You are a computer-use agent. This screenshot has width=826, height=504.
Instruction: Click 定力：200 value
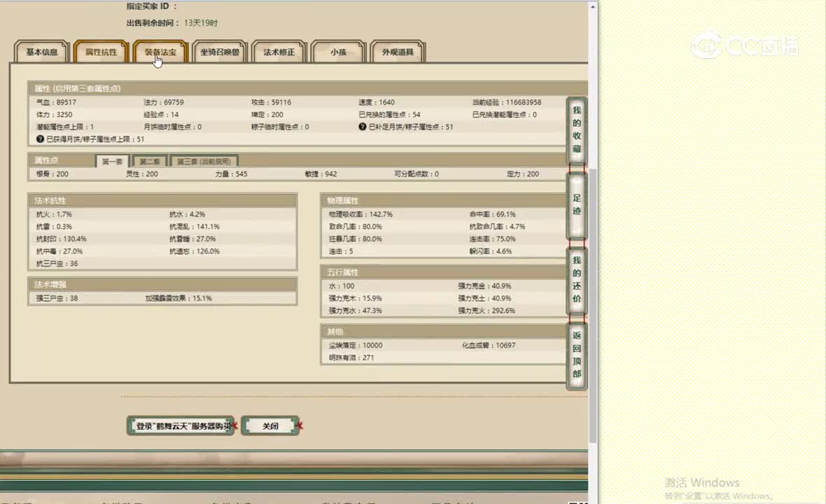523,174
